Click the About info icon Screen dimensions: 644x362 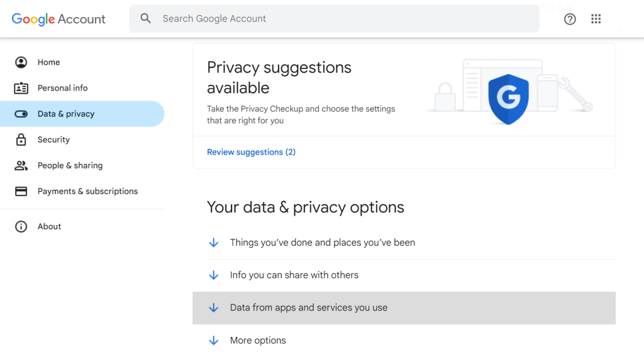[x=19, y=226]
